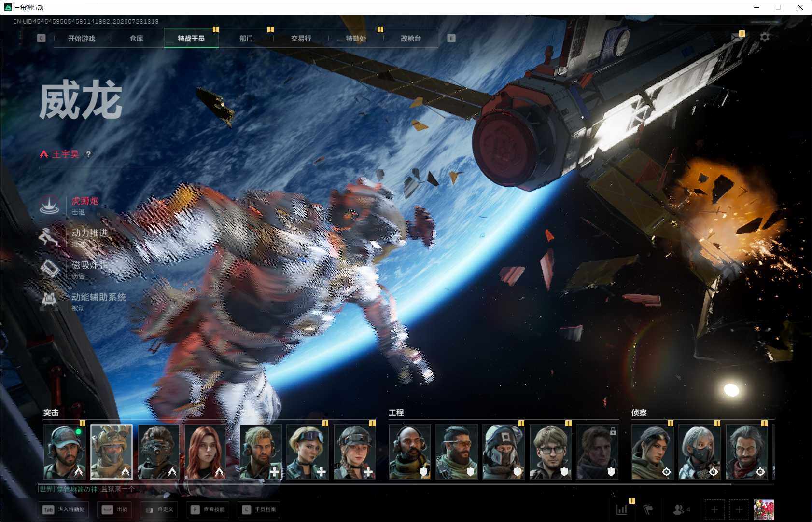Select the 动能辅助系统 passive icon

[49, 301]
